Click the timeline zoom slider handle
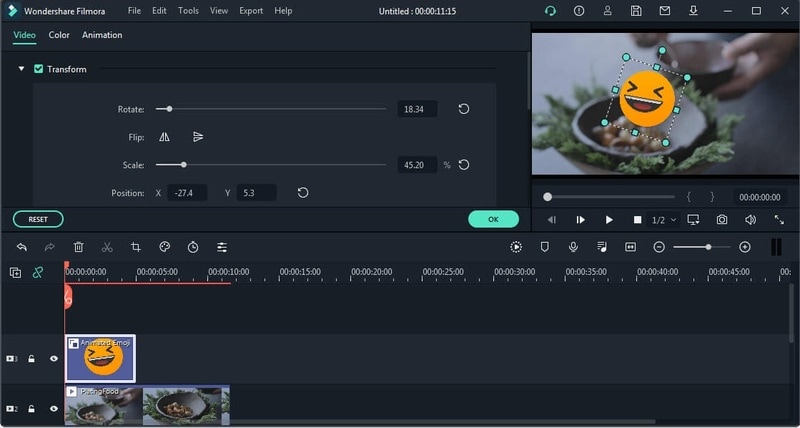Screen dimensions: 800x428 pos(708,247)
